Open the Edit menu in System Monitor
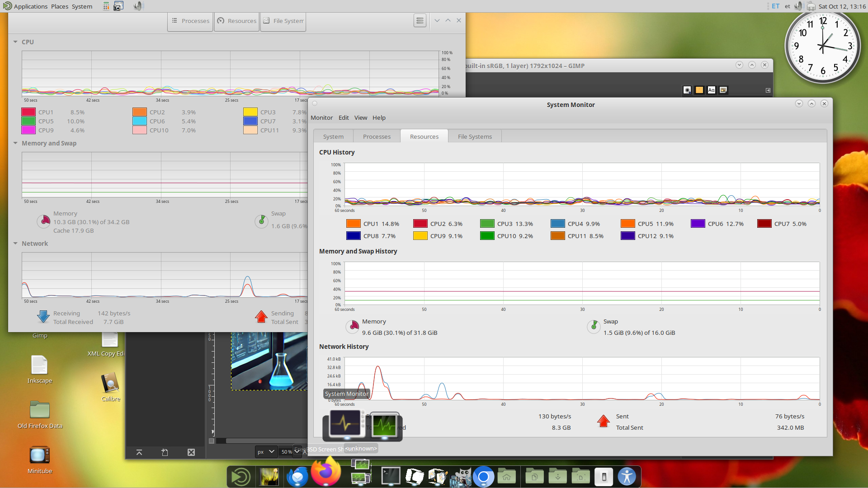 click(x=344, y=117)
